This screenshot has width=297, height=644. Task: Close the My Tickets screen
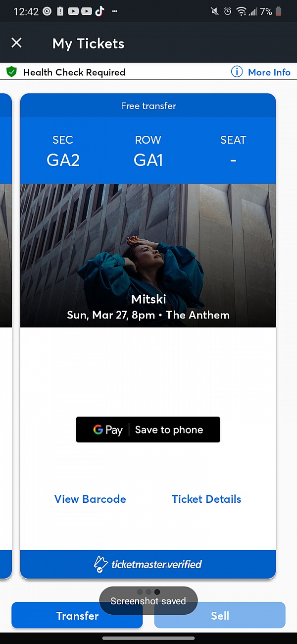tap(16, 43)
